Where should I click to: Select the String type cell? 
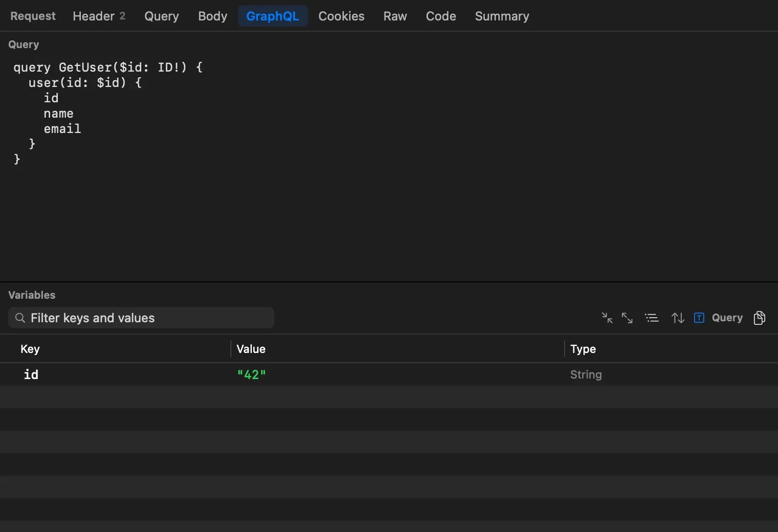(586, 374)
